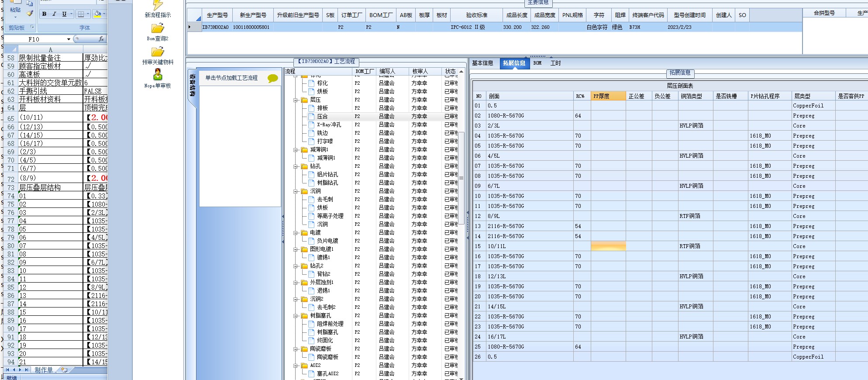Screen dimensions: 868x380
Task: Click the borders icon in Excel
Action: (x=81, y=14)
